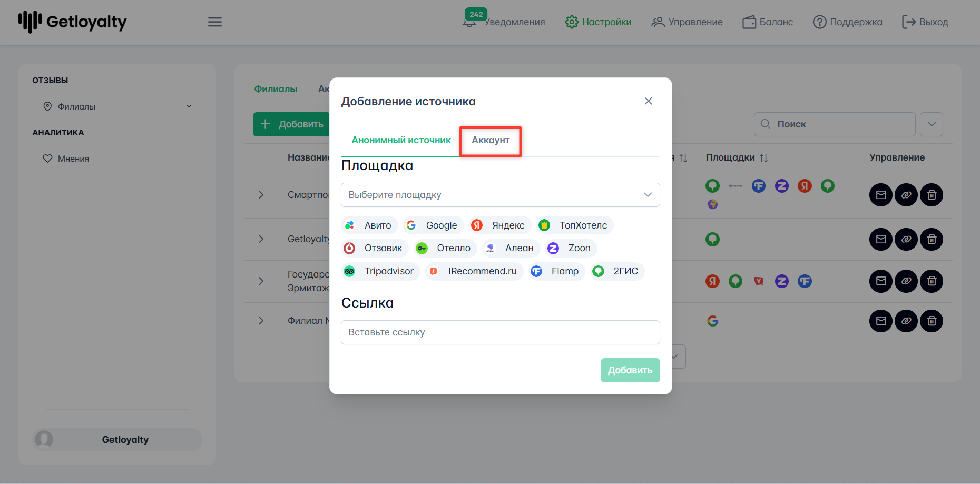Click the green Добавить button behind the dialog
Viewport: 980px width, 484px height.
(x=291, y=124)
